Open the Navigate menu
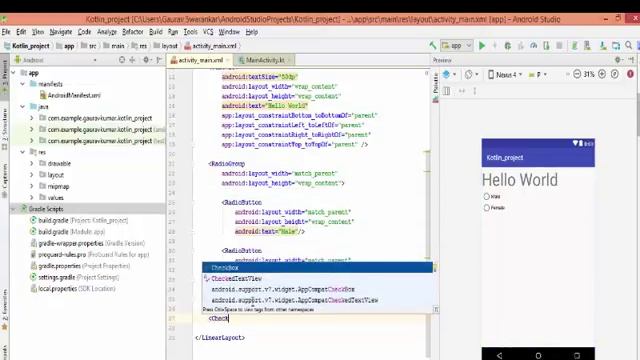640x360 pixels. pos(61,32)
